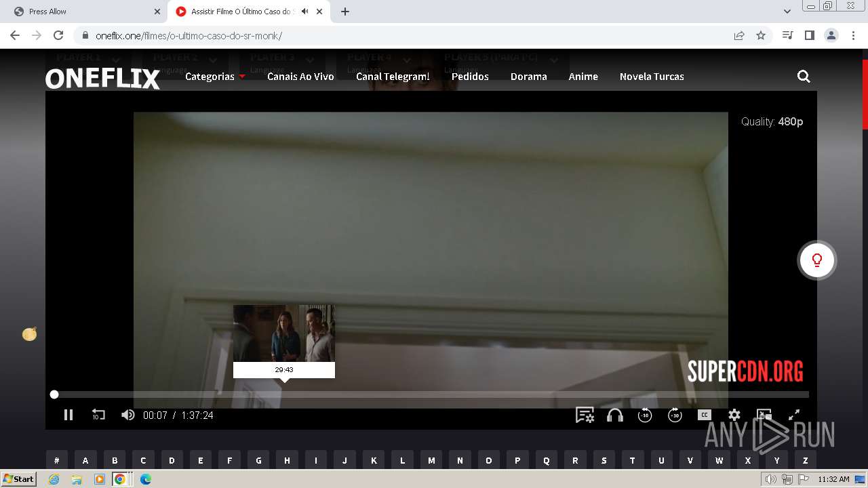868x488 pixels.
Task: Open the Chrome profile avatar
Action: pos(831,35)
